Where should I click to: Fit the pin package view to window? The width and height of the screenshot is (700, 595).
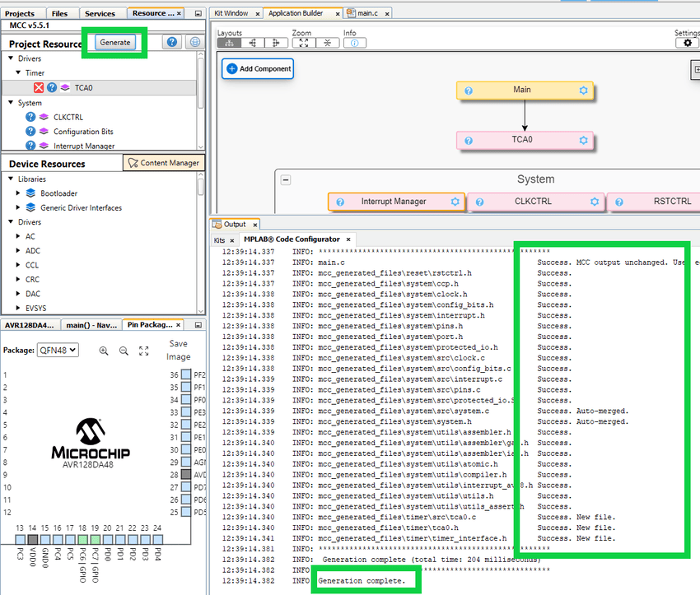[x=144, y=351]
